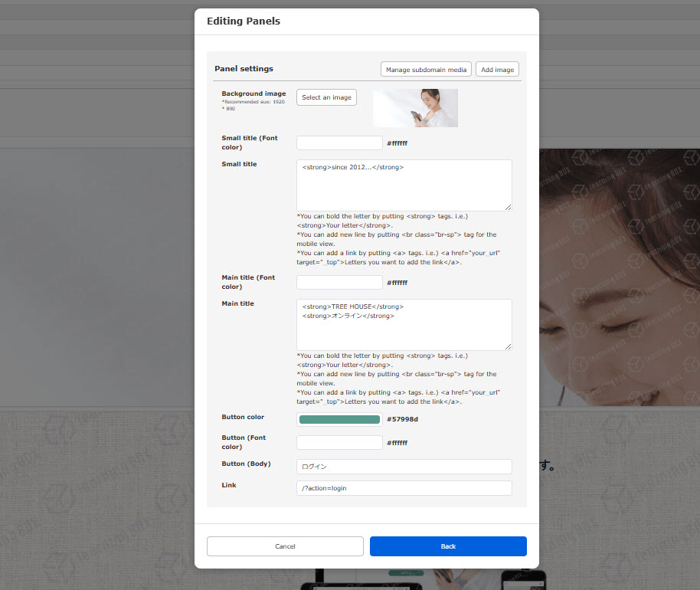The width and height of the screenshot is (700, 590).
Task: Click the Button (Body) text field
Action: 404,467
